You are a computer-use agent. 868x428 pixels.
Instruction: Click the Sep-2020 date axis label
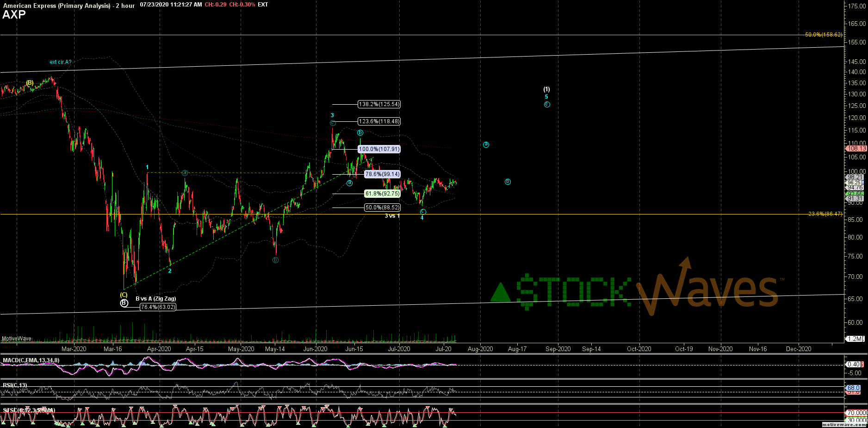558,349
